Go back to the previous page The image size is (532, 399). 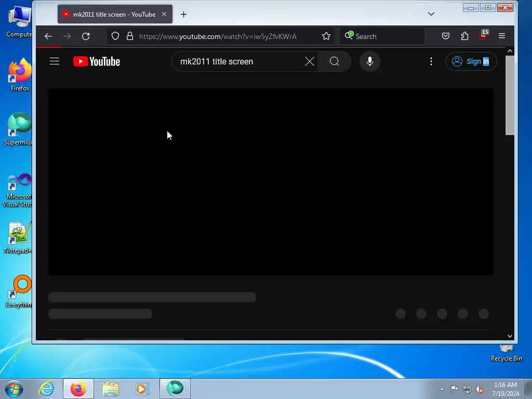pos(48,36)
